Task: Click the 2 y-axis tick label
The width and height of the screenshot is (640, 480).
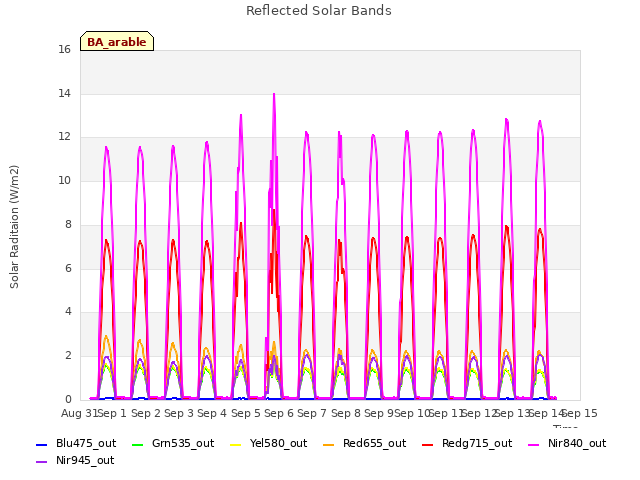Action: (x=68, y=356)
